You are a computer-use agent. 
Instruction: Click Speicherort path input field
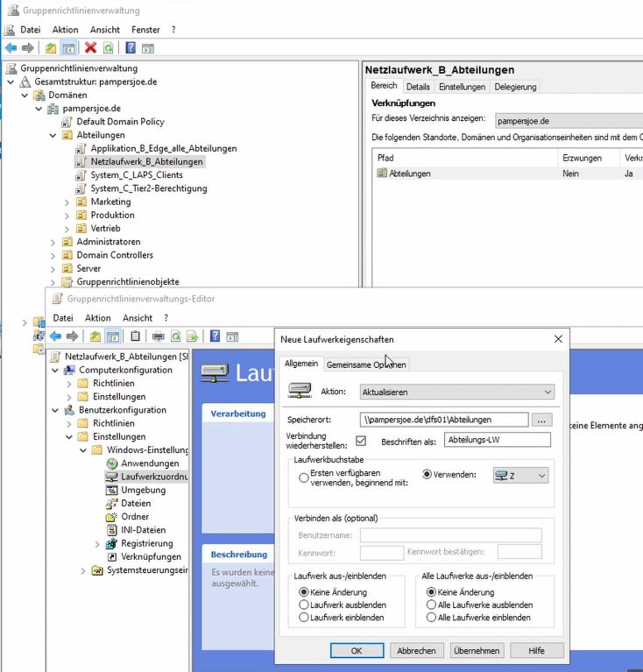tap(444, 420)
